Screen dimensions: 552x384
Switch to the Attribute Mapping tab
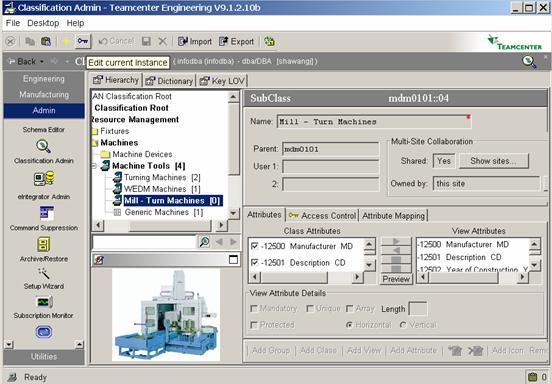[x=393, y=215]
